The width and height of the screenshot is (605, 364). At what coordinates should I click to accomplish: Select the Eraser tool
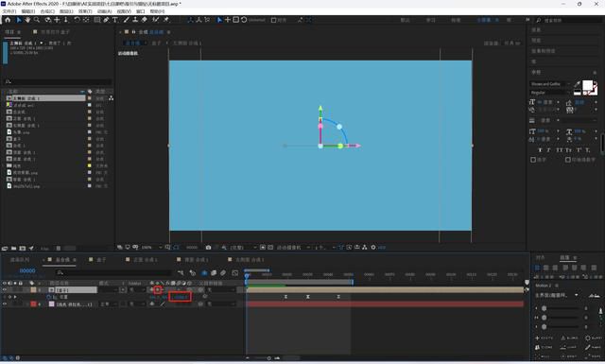tap(145, 20)
